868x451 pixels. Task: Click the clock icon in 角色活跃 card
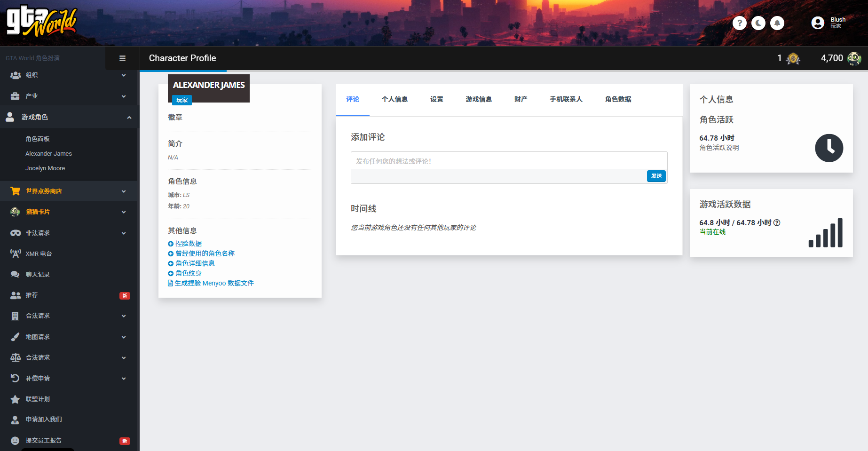point(829,148)
